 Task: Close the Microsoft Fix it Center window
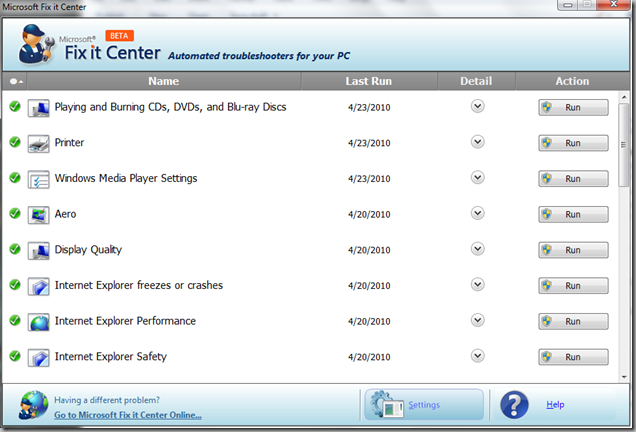pyautogui.click(x=614, y=4)
